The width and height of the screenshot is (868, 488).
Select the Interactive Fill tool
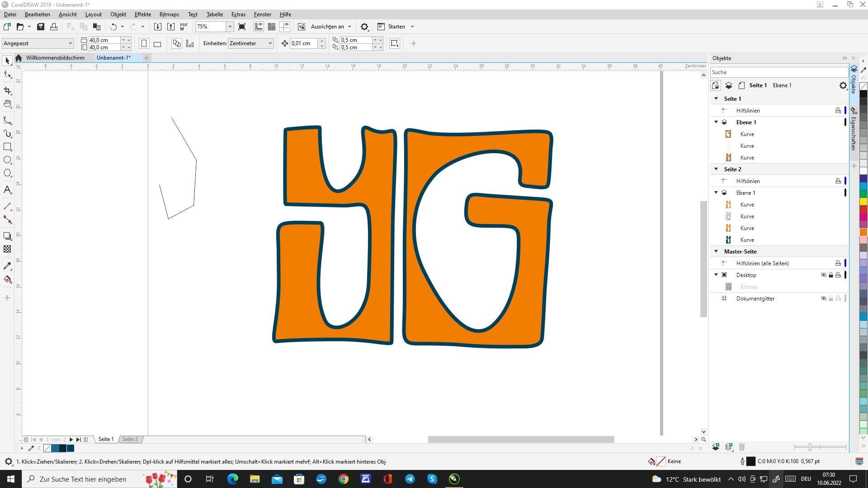7,279
